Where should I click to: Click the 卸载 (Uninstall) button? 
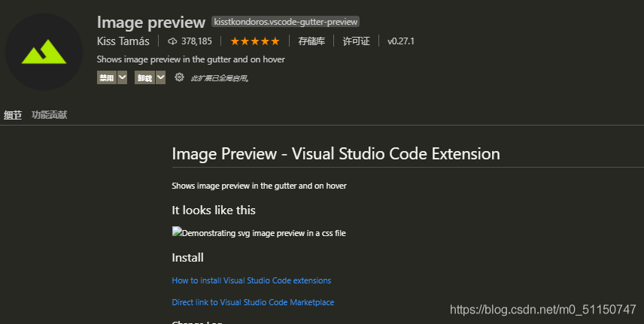pyautogui.click(x=144, y=77)
